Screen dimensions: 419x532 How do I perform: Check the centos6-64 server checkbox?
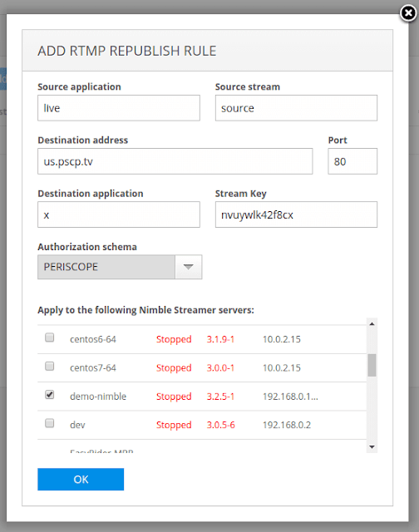tap(50, 337)
